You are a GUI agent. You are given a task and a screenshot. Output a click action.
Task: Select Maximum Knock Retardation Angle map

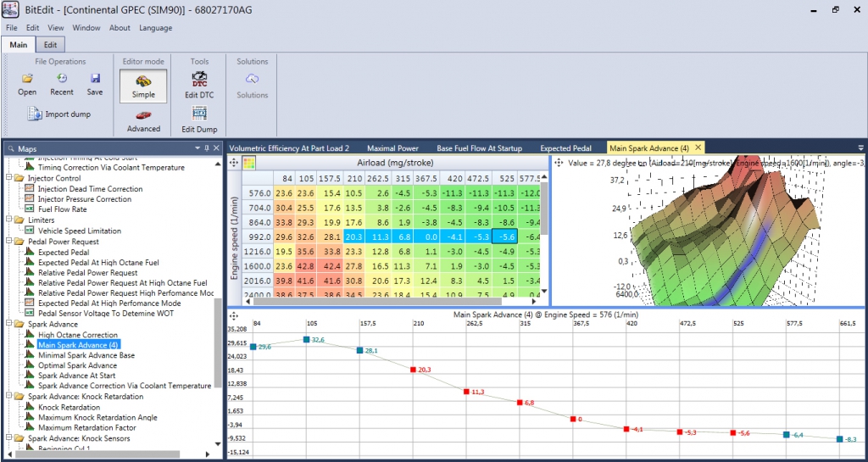click(x=98, y=418)
